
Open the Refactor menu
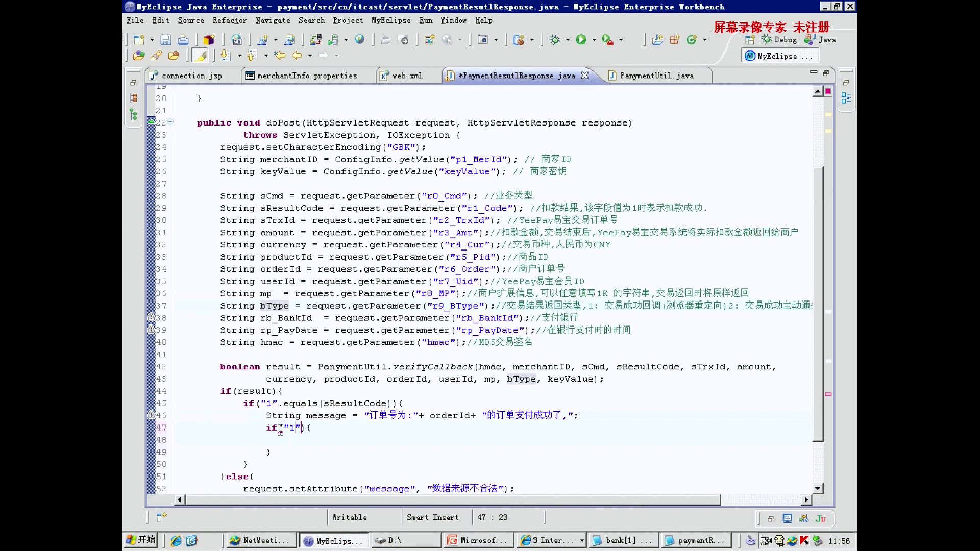[229, 20]
